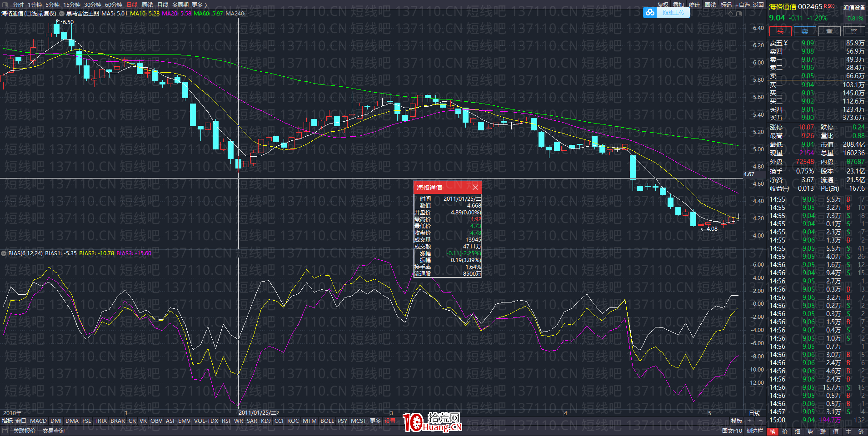This screenshot has height=436, width=868.
Task: Toggle the side panel icon near price axis
Action: coord(739,14)
